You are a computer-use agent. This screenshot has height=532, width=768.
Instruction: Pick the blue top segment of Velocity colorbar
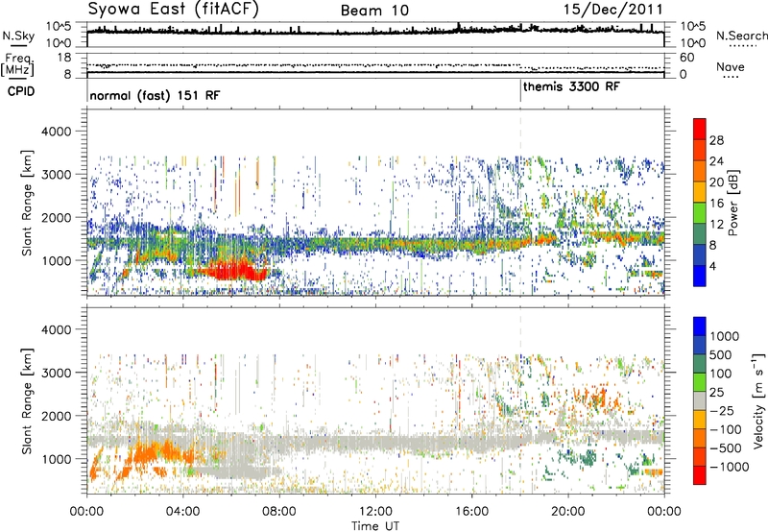[700, 326]
